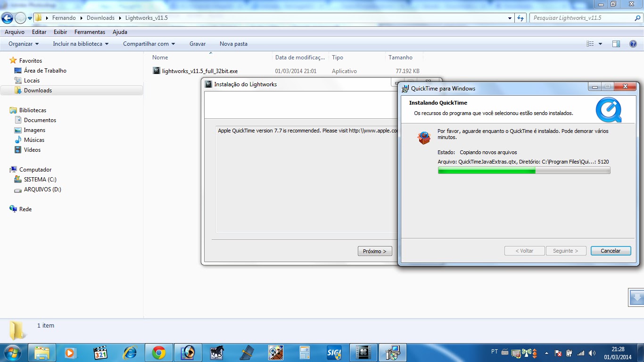Select Músicas library
644x362 pixels.
click(34, 140)
